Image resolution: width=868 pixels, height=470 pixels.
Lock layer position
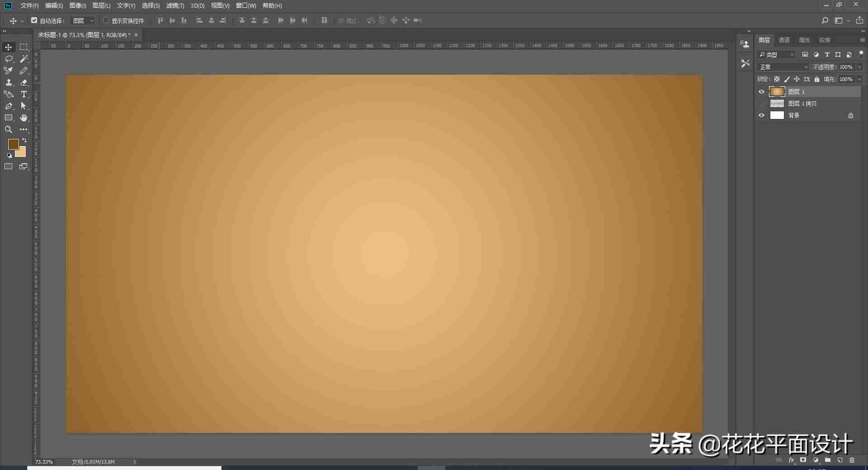(797, 79)
